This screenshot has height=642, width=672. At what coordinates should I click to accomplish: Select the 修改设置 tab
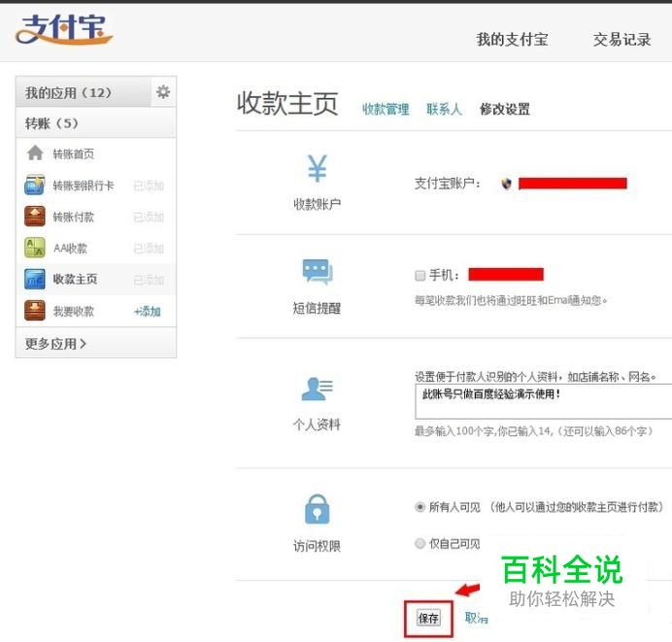coord(505,109)
